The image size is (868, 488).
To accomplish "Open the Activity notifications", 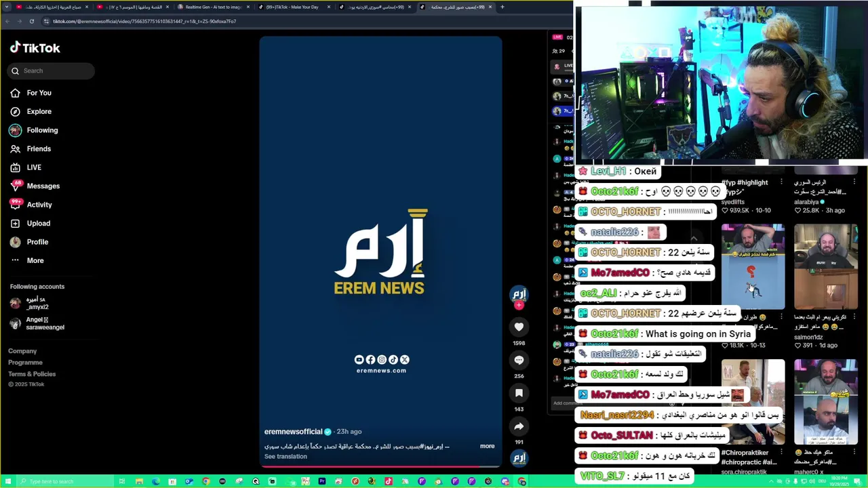I will pos(39,205).
